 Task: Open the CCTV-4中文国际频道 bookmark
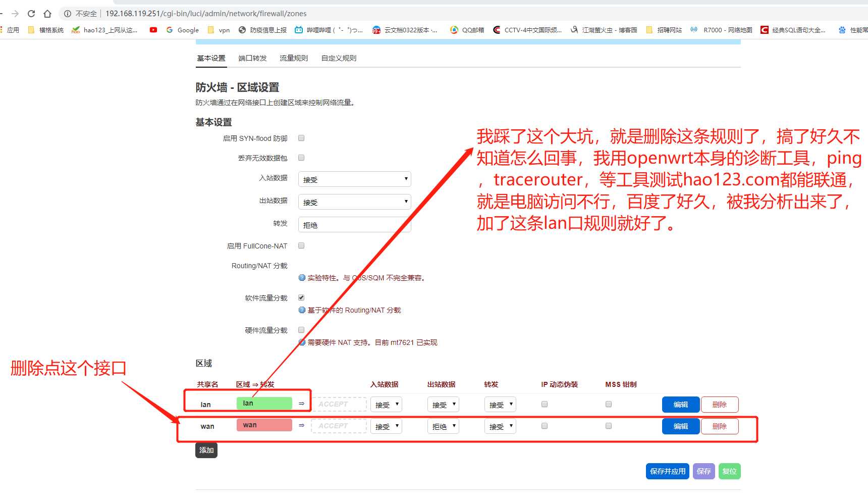(527, 30)
